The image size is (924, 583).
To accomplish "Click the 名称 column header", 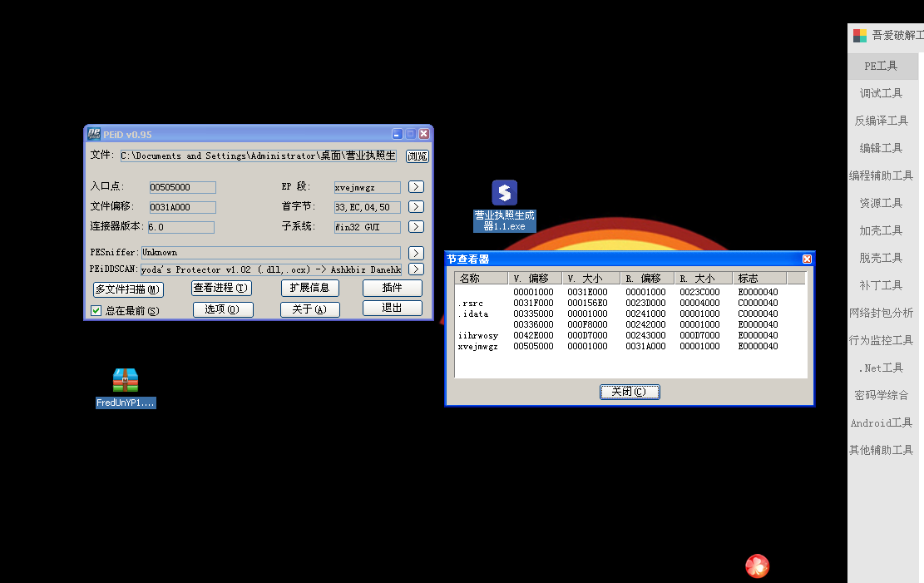I will click(482, 279).
